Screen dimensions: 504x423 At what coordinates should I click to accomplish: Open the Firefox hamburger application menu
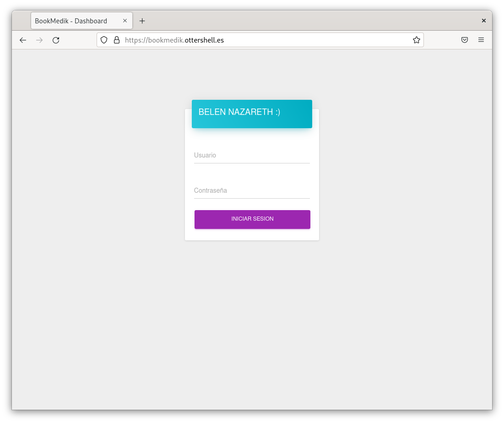click(x=481, y=40)
